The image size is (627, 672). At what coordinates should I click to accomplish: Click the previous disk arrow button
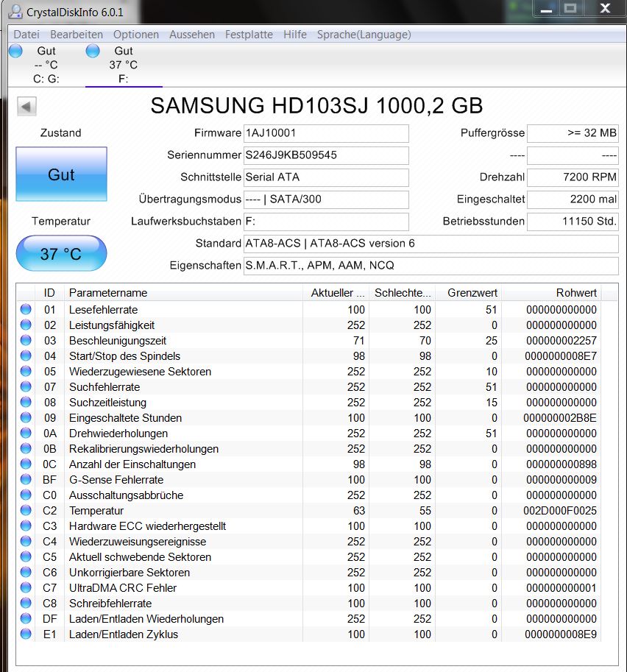[x=26, y=106]
